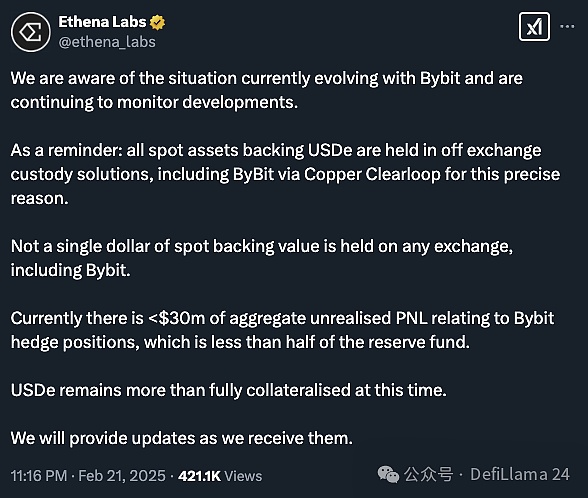The image size is (588, 498).
Task: Open the Grok xI icon
Action: coord(534,27)
